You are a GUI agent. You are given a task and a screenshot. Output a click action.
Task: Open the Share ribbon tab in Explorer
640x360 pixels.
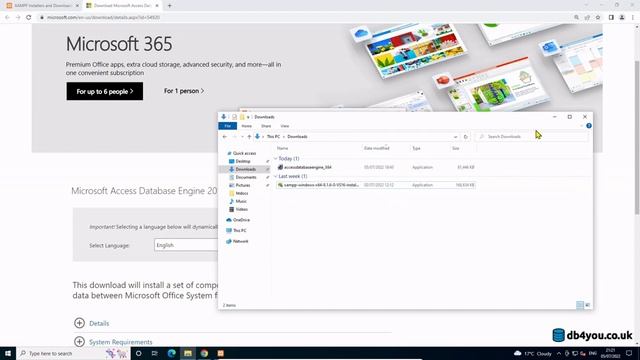click(x=266, y=126)
